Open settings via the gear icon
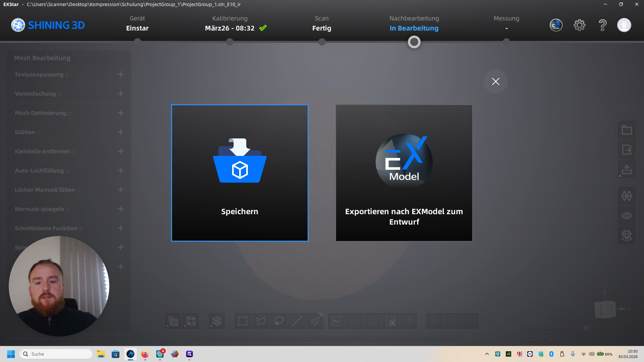 click(579, 25)
